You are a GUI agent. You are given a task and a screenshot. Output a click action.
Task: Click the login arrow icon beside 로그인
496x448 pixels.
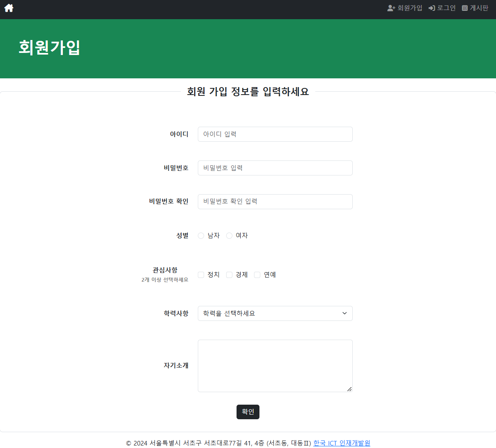[431, 8]
